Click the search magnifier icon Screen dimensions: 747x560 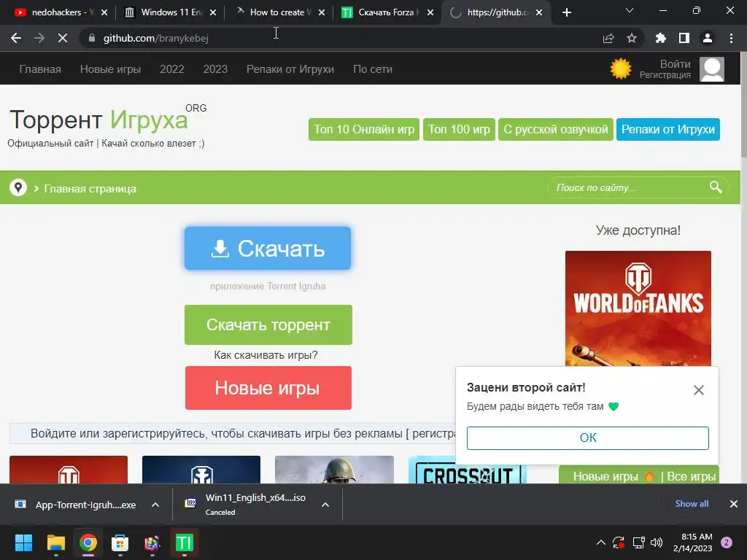coord(716,187)
